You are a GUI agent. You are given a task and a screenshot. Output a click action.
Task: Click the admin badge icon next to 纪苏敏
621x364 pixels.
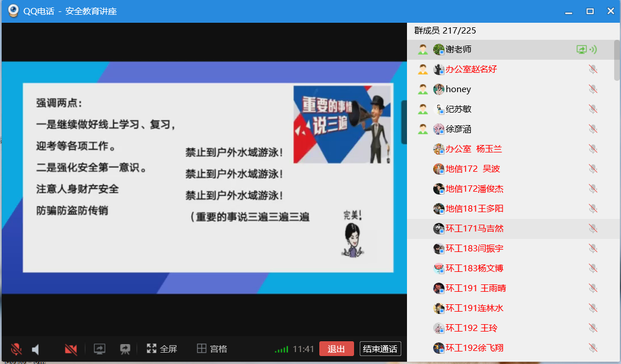pyautogui.click(x=423, y=109)
